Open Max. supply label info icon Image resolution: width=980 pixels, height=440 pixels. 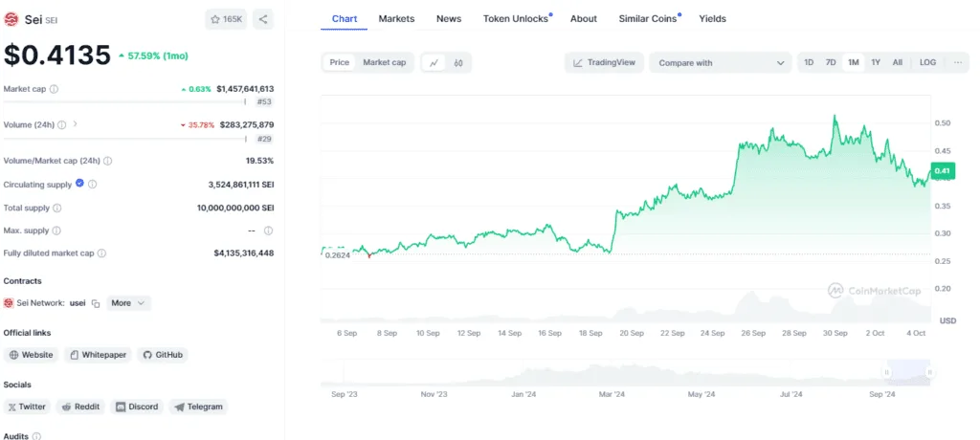pos(56,231)
